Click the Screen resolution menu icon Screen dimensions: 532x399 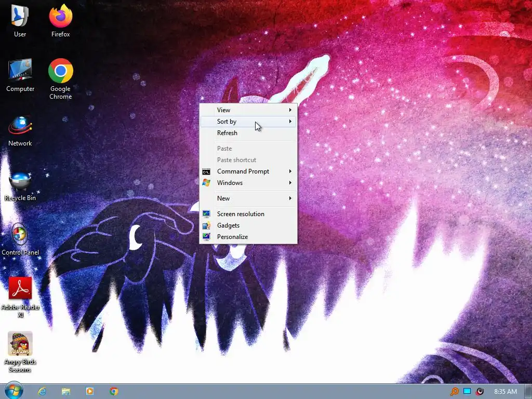[x=206, y=214]
